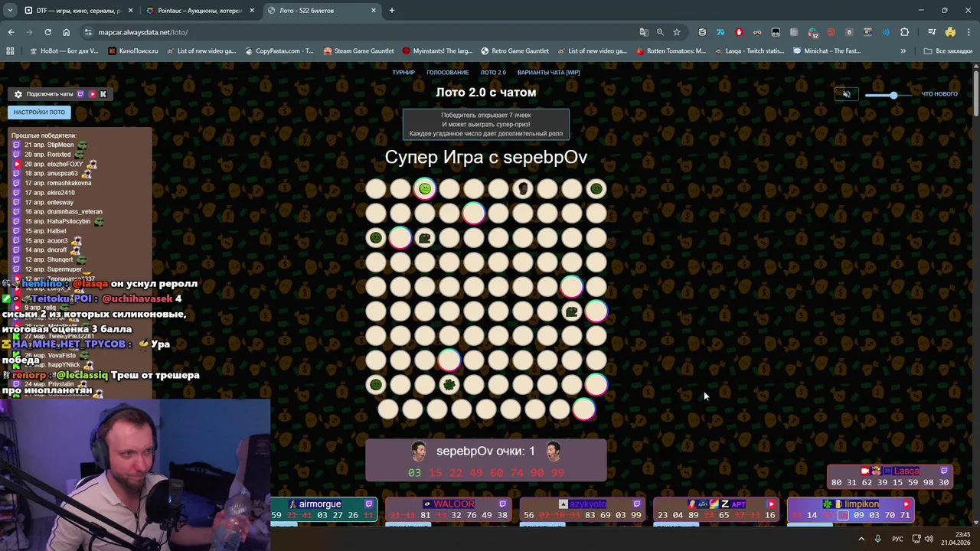
Task: Go to ВАРИАНТЫ ЧАТА [WIP] page
Action: 548,73
